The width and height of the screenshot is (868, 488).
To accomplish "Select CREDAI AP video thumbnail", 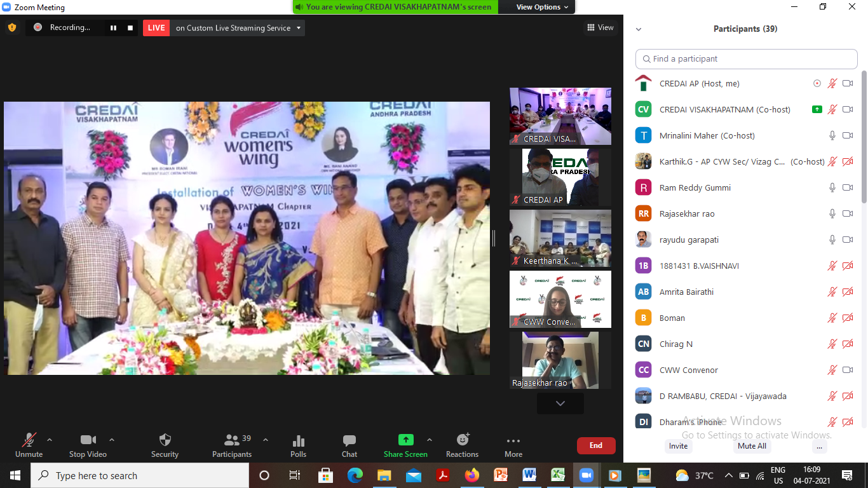I will [x=560, y=177].
